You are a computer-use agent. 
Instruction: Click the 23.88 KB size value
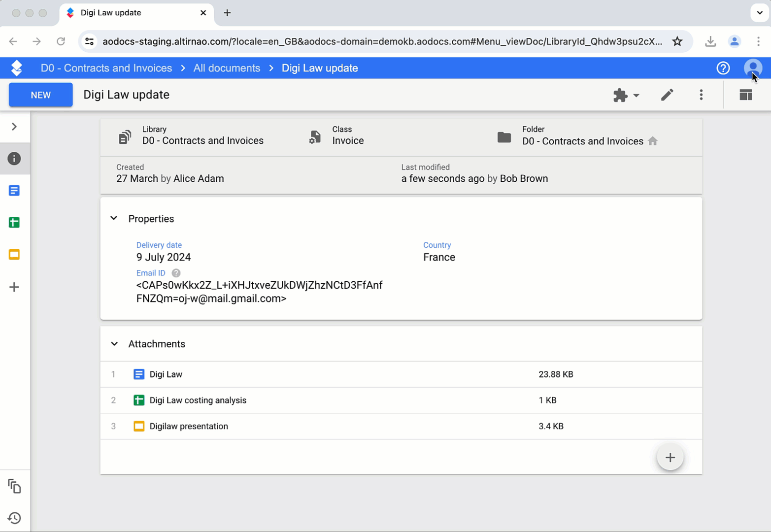click(x=556, y=374)
